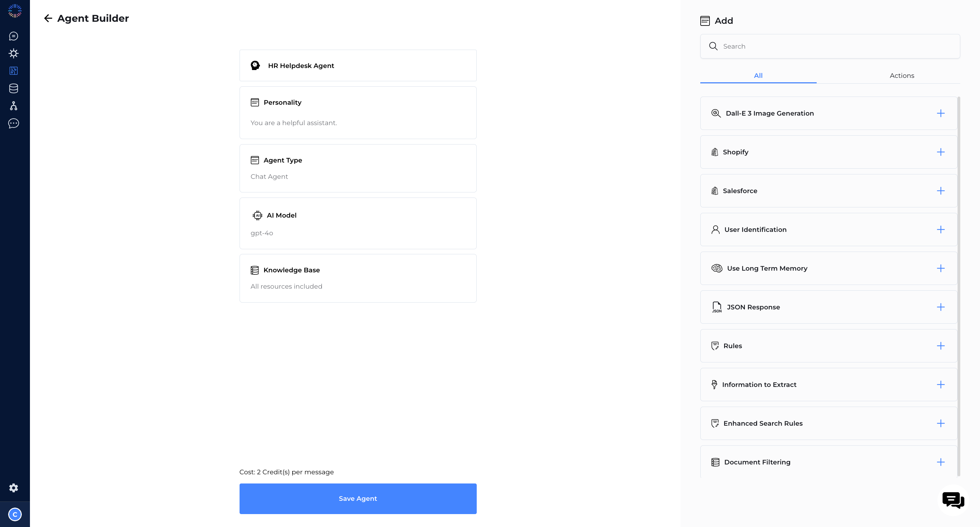Click Save Agent button
Screen dimensions: 980x527
358,498
